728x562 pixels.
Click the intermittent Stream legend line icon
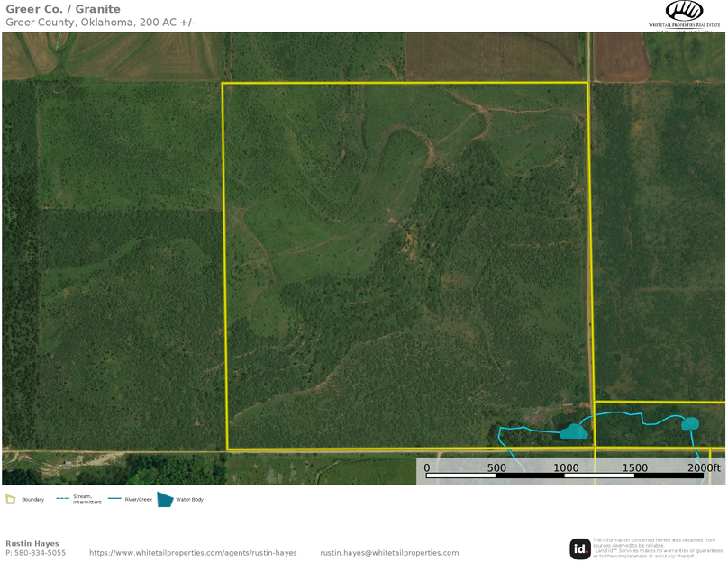pos(63,499)
